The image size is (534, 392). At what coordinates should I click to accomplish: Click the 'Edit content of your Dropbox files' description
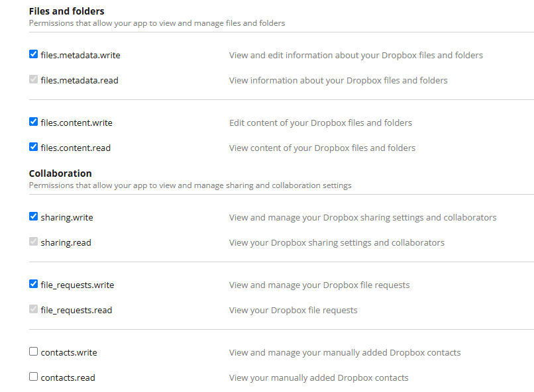(x=320, y=122)
